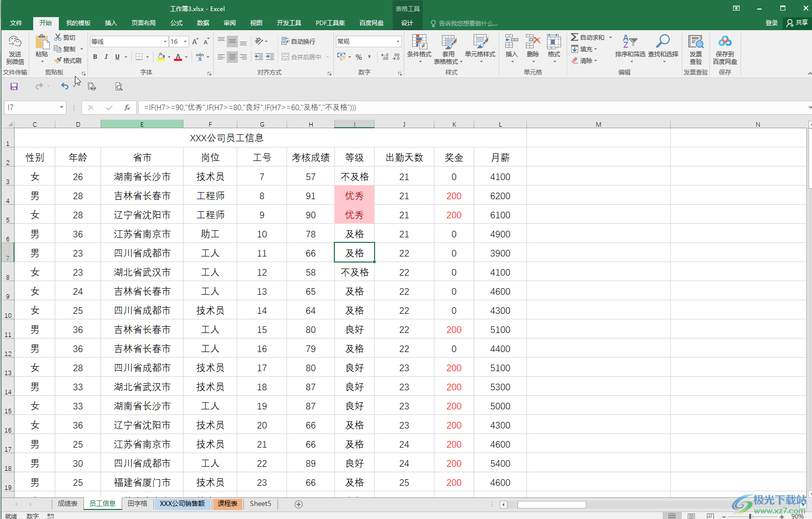Screen dimensions: 812x519
Task: Open the number format dropdown
Action: click(x=398, y=41)
